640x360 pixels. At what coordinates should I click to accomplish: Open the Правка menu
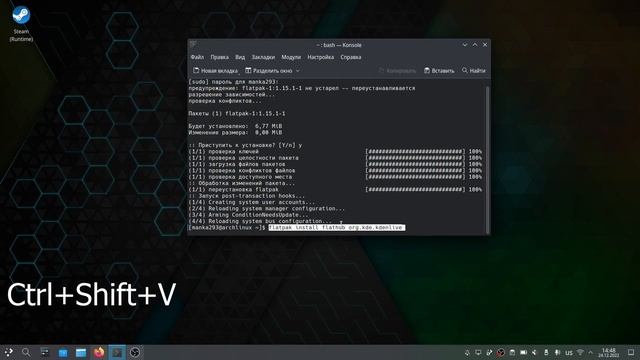(x=219, y=57)
